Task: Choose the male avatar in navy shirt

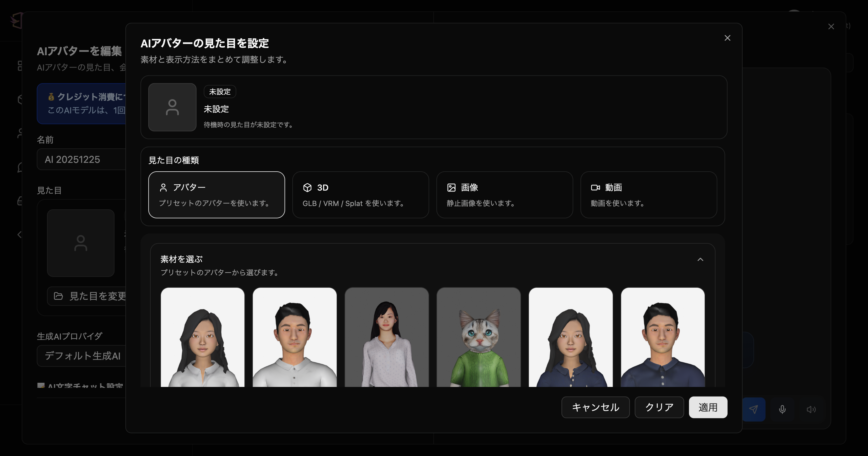Action: (662, 337)
